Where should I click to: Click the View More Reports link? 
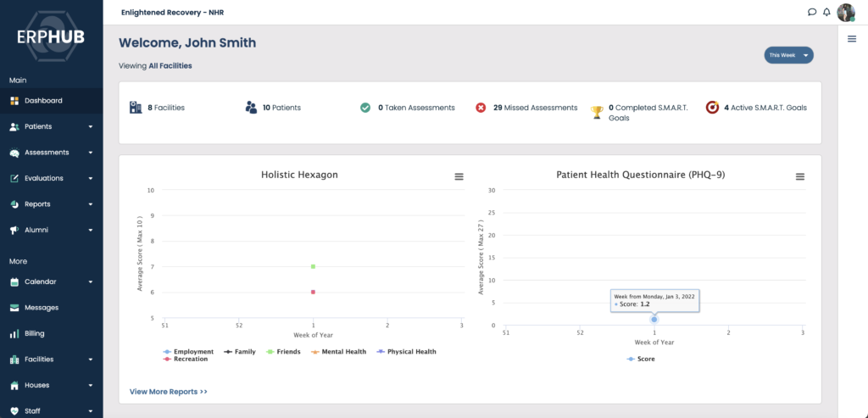[169, 392]
